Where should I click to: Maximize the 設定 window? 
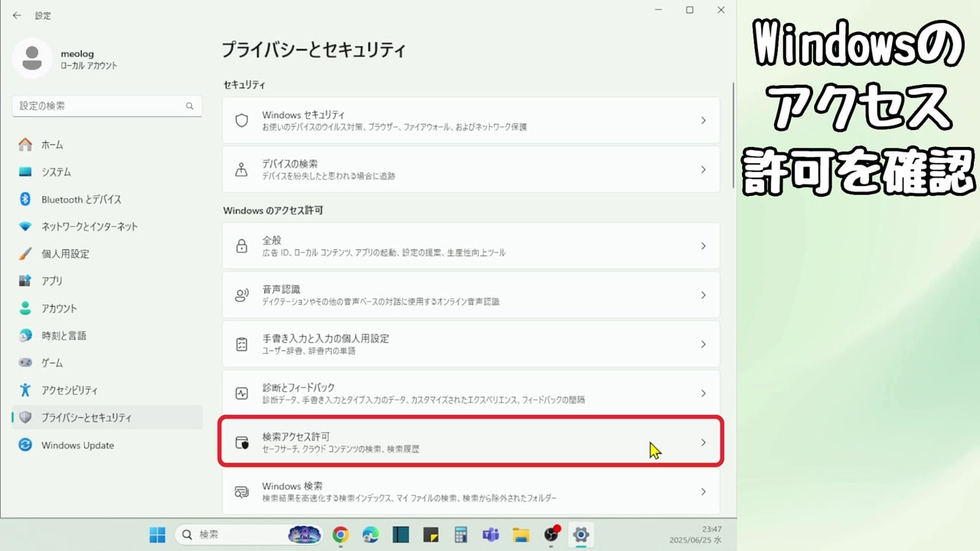point(690,10)
